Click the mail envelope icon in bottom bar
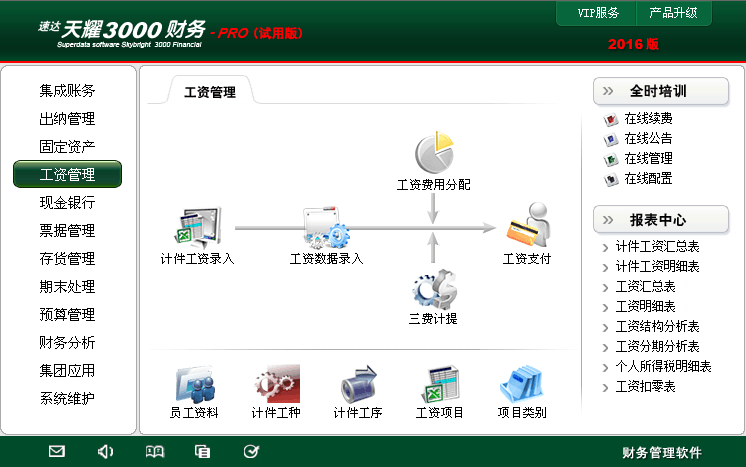The height and width of the screenshot is (467, 746). pyautogui.click(x=57, y=451)
